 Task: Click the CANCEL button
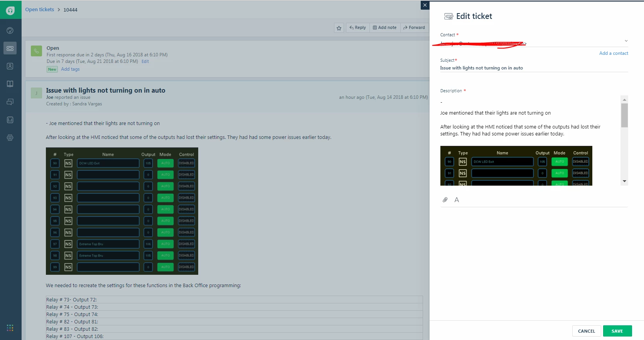click(587, 331)
